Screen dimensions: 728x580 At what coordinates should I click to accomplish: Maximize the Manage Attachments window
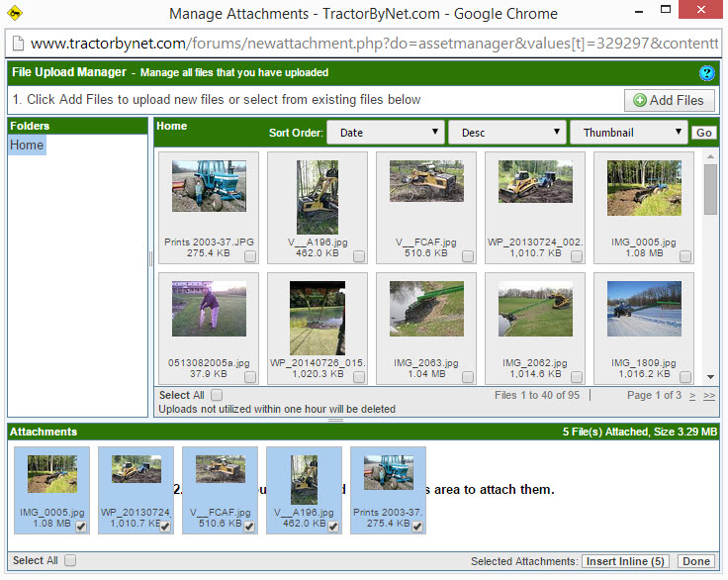click(x=666, y=9)
